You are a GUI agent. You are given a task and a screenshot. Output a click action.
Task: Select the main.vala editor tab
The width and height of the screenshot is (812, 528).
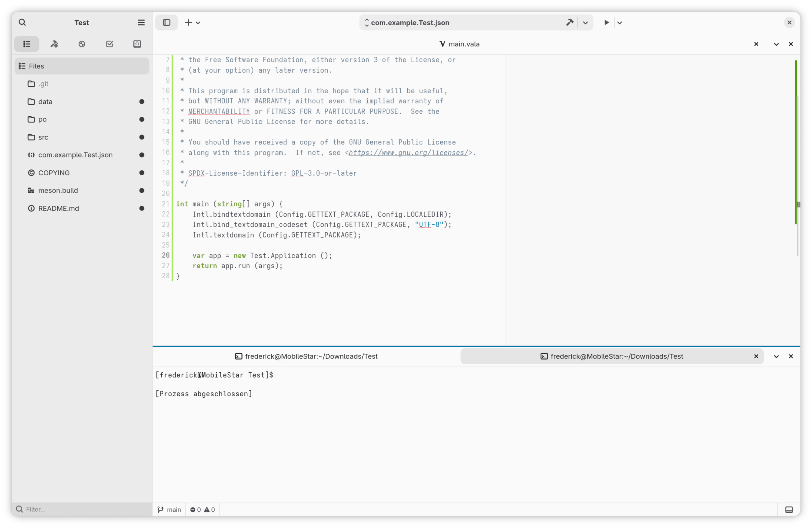tap(460, 44)
